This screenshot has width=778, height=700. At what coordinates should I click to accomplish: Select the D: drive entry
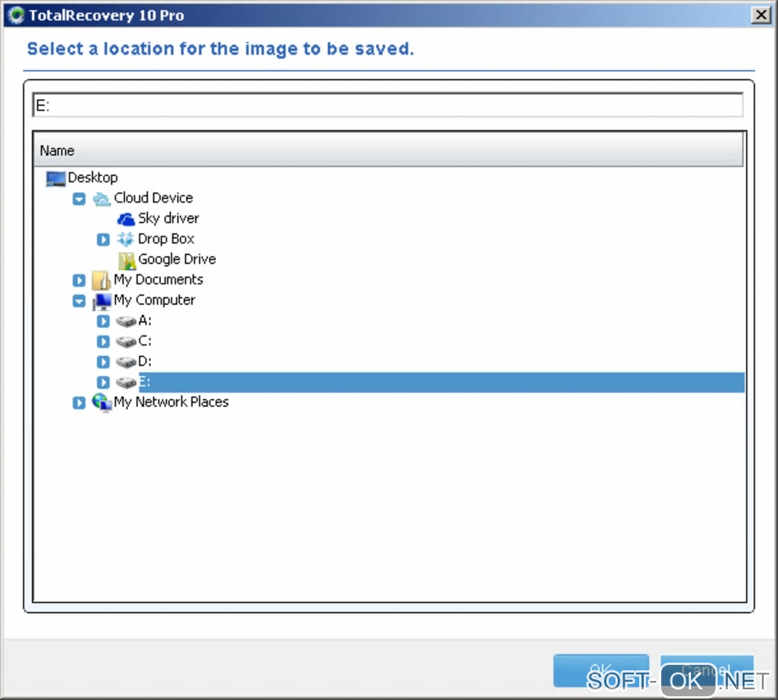point(145,361)
